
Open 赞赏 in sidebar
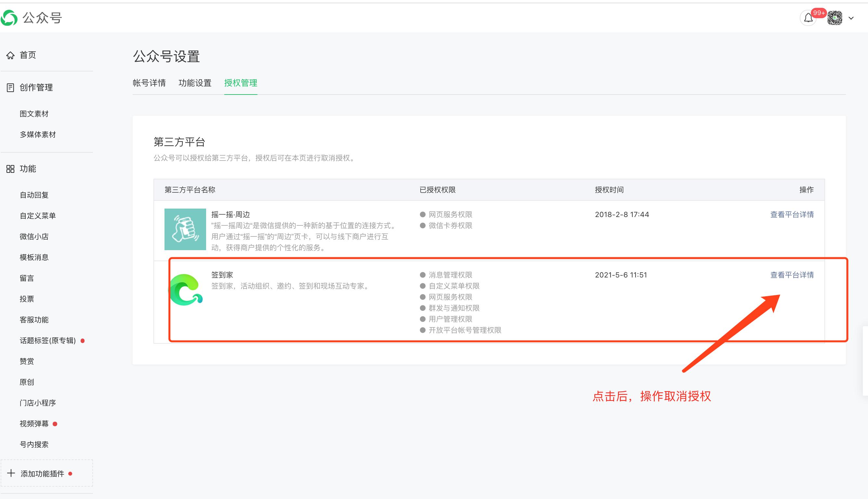[x=27, y=361]
